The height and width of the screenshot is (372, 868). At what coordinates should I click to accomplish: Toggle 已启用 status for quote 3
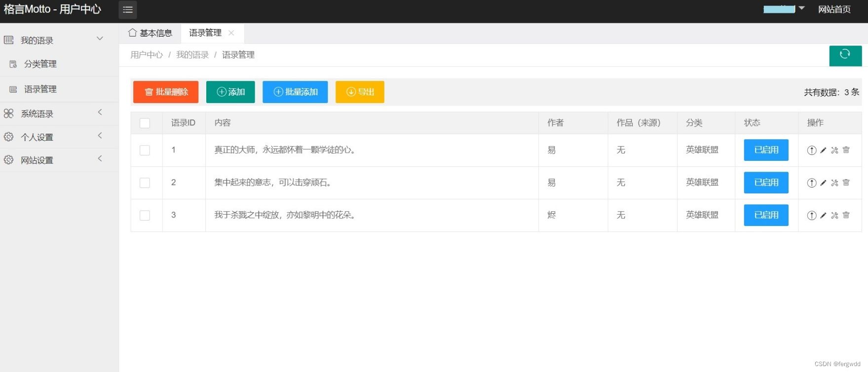[x=766, y=215]
